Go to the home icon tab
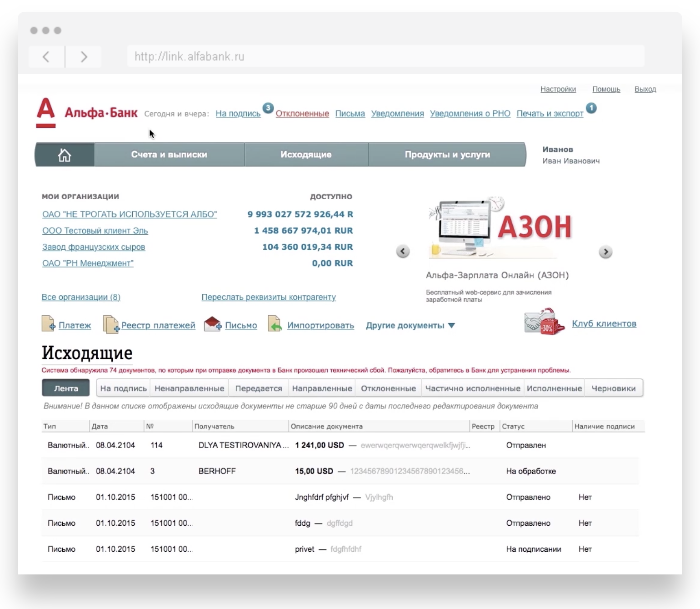 tap(65, 155)
